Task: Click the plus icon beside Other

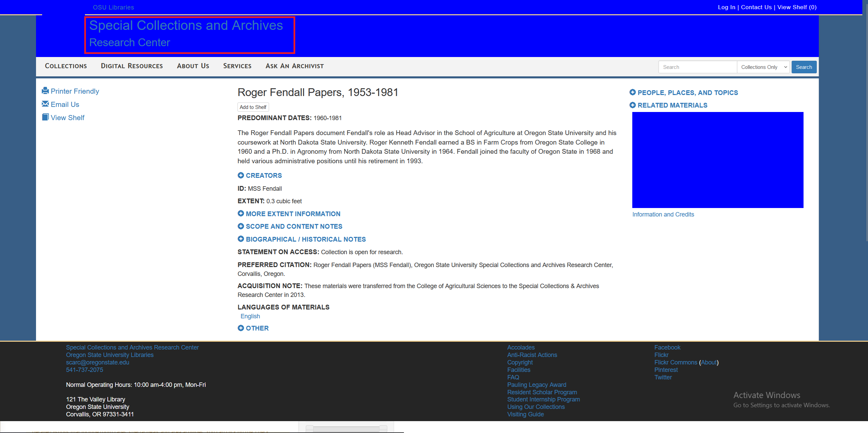Action: (241, 328)
